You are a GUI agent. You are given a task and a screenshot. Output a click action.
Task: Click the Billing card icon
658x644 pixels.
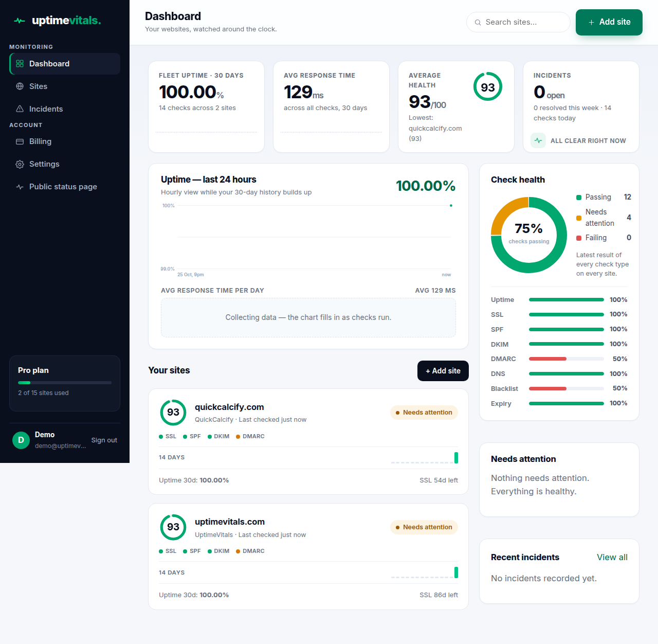pos(20,141)
